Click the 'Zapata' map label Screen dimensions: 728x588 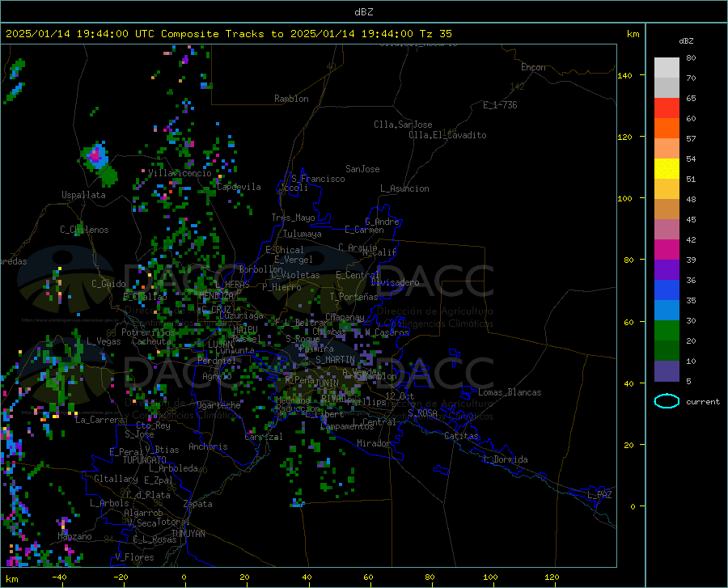pos(198,504)
